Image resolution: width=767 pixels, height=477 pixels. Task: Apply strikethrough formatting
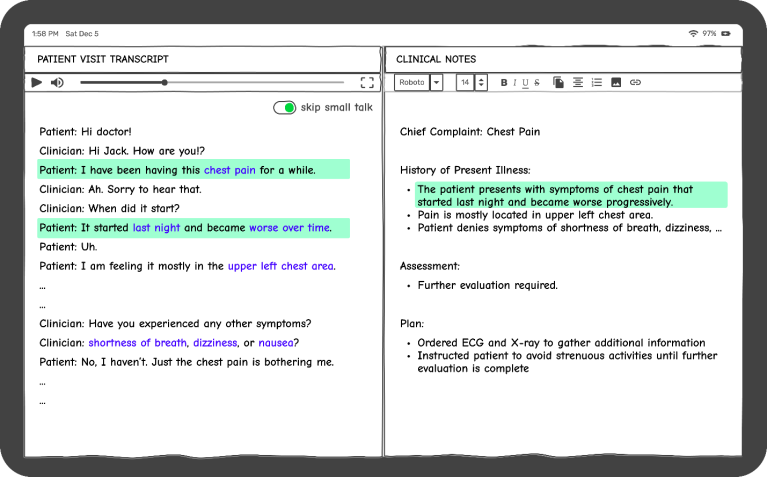tap(537, 83)
